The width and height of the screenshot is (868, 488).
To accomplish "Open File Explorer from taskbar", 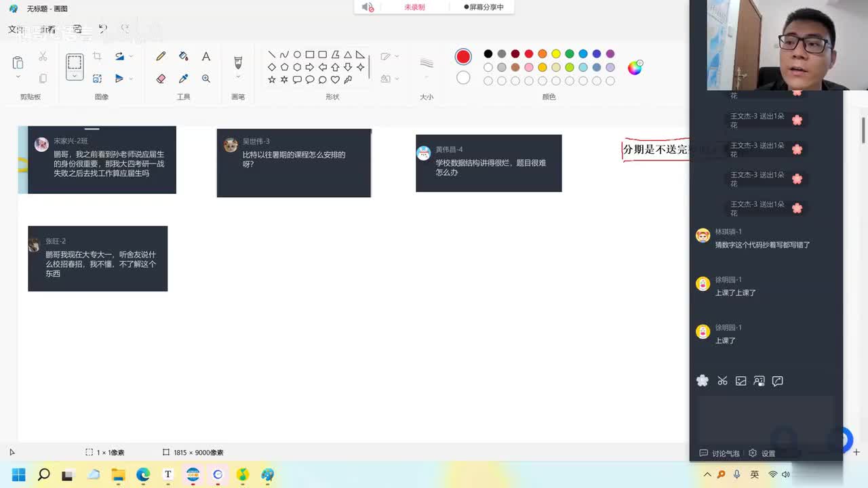I will coord(118,474).
